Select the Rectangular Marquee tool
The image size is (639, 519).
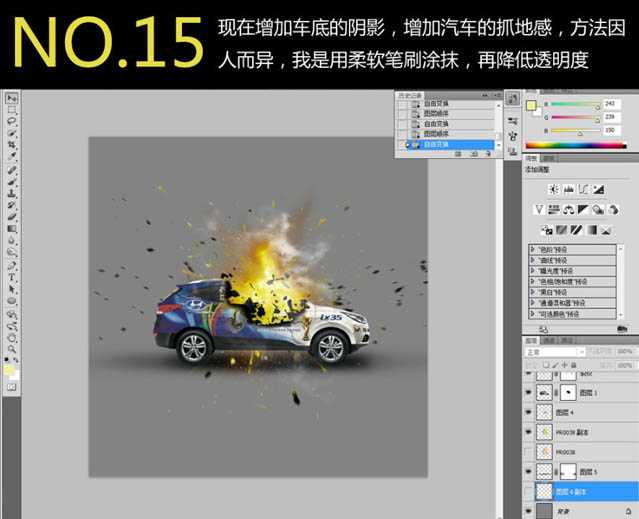click(x=11, y=110)
